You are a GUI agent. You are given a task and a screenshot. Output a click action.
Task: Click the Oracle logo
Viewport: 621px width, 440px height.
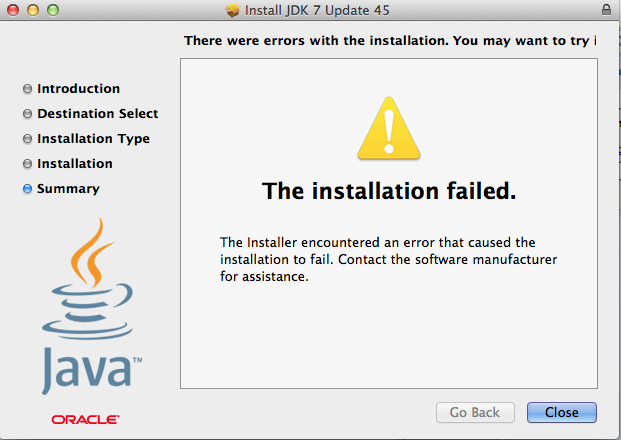click(85, 419)
